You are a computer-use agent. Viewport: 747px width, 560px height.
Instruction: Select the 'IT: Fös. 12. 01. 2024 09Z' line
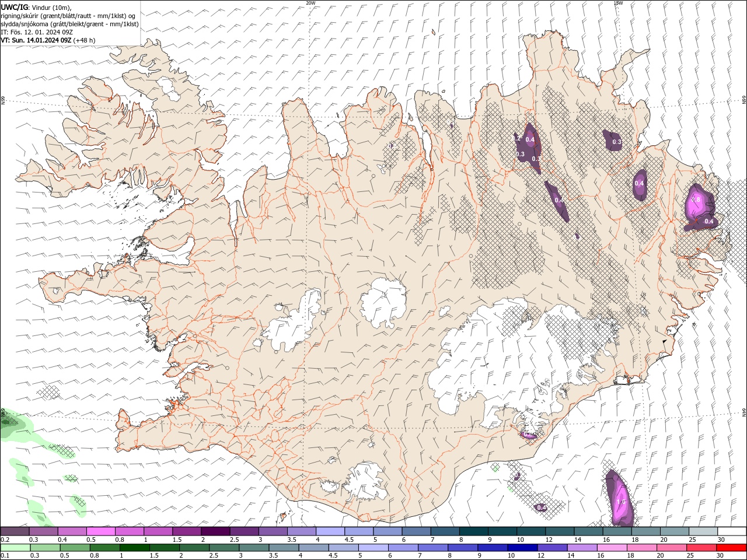click(36, 32)
